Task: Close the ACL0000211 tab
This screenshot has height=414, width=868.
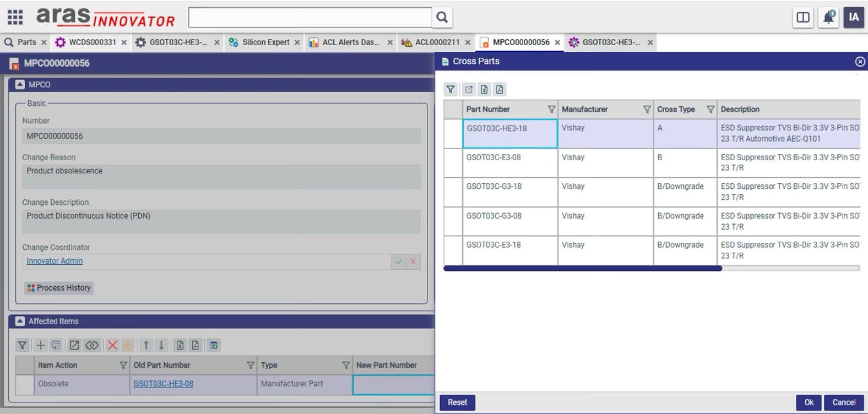Action: point(468,42)
